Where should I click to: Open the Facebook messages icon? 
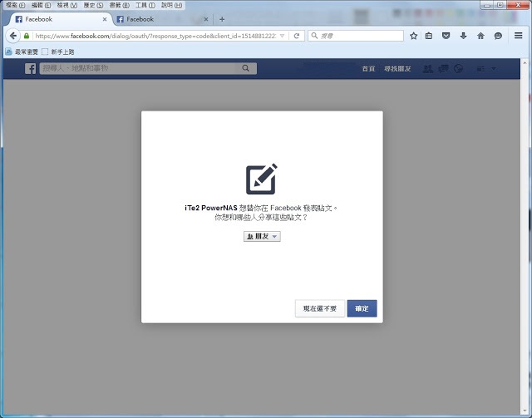coord(443,69)
